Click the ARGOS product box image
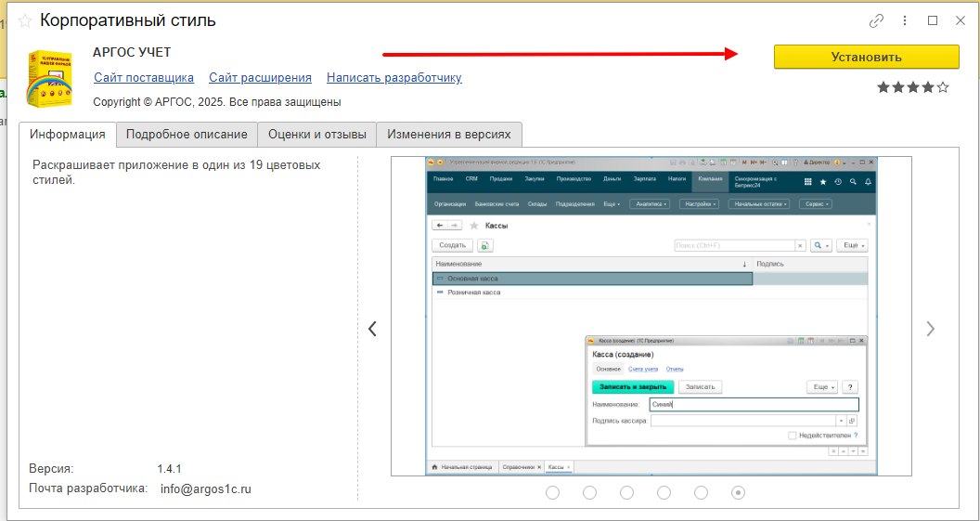The image size is (980, 521). [49, 78]
